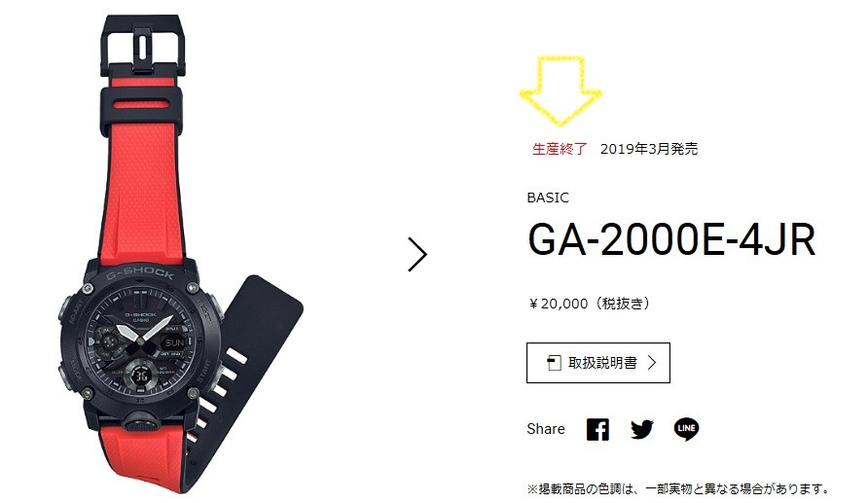Screen dimensions: 868x503
Task: Click the yellow down arrow annotation
Action: pos(561,90)
